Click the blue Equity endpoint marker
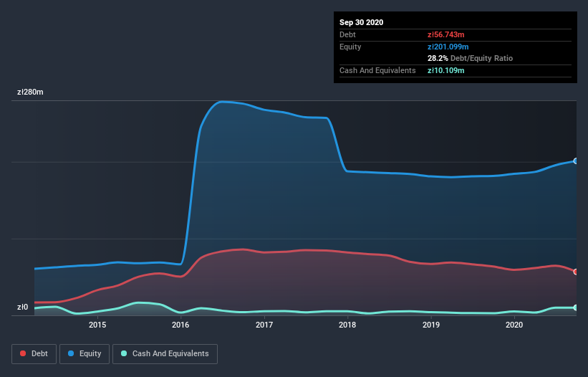Screen dimensions: 588x377 point(576,161)
